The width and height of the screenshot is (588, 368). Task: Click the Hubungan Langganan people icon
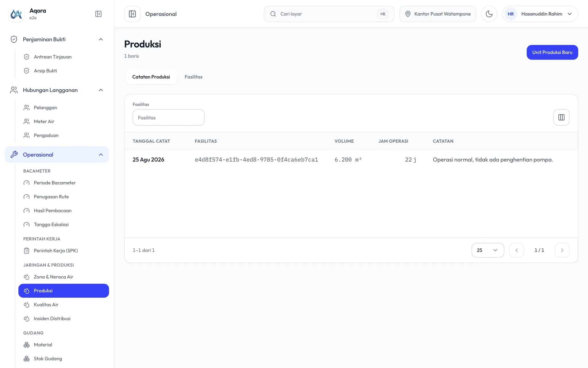(x=14, y=90)
